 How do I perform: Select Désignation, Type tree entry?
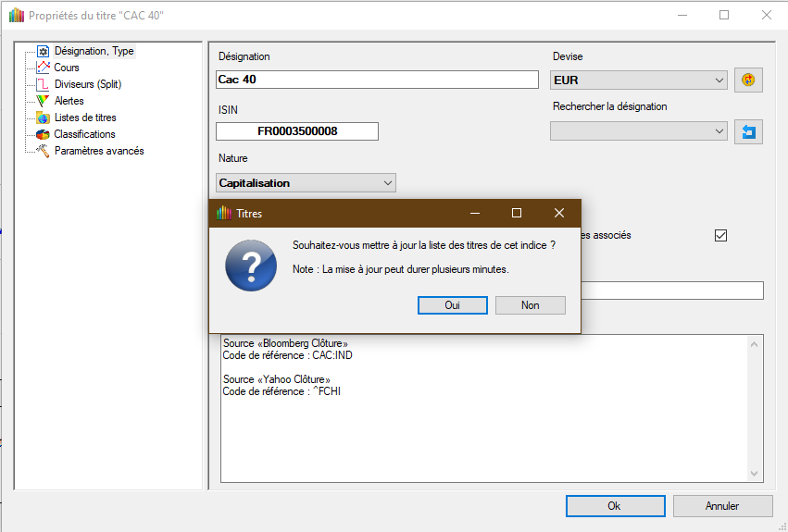tap(94, 51)
